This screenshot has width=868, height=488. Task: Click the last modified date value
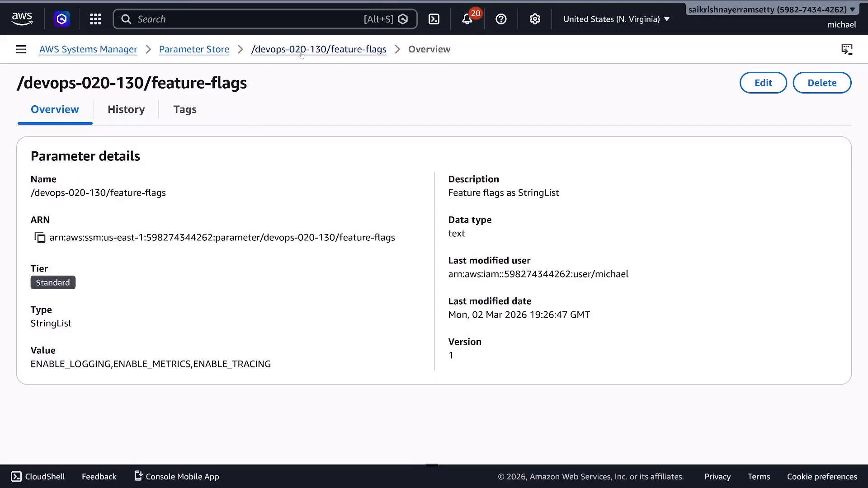[x=519, y=314]
